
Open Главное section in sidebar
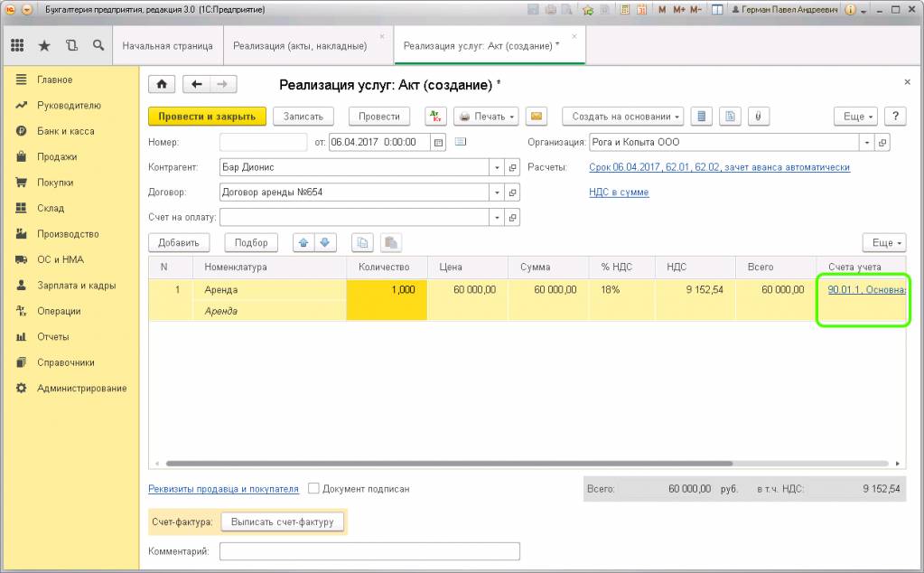(x=55, y=80)
